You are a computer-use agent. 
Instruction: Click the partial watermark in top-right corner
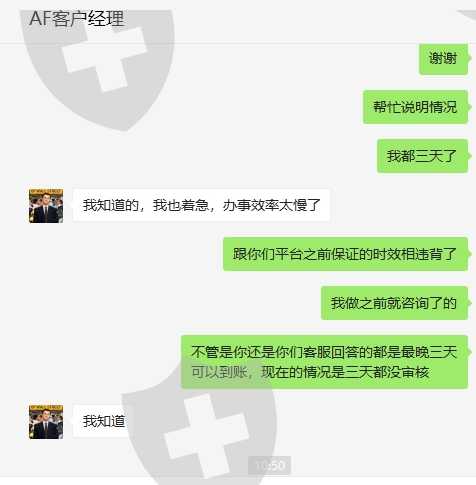click(x=466, y=16)
